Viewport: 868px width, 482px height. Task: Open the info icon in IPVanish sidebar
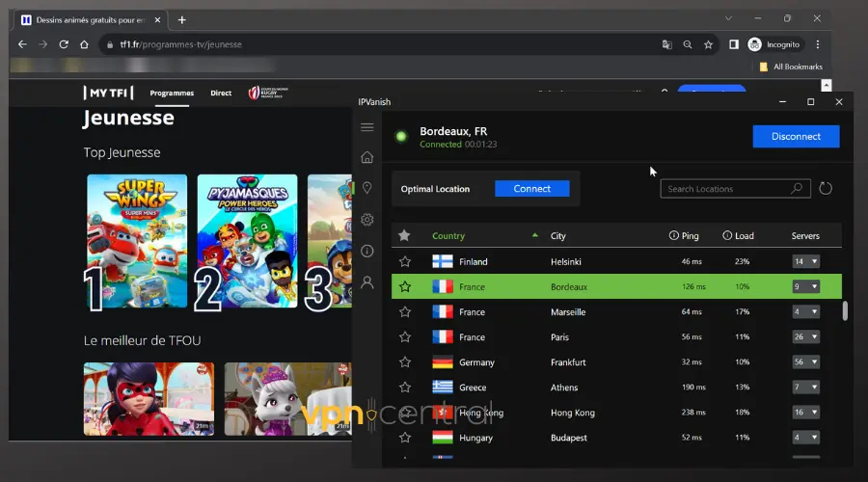[x=366, y=251]
